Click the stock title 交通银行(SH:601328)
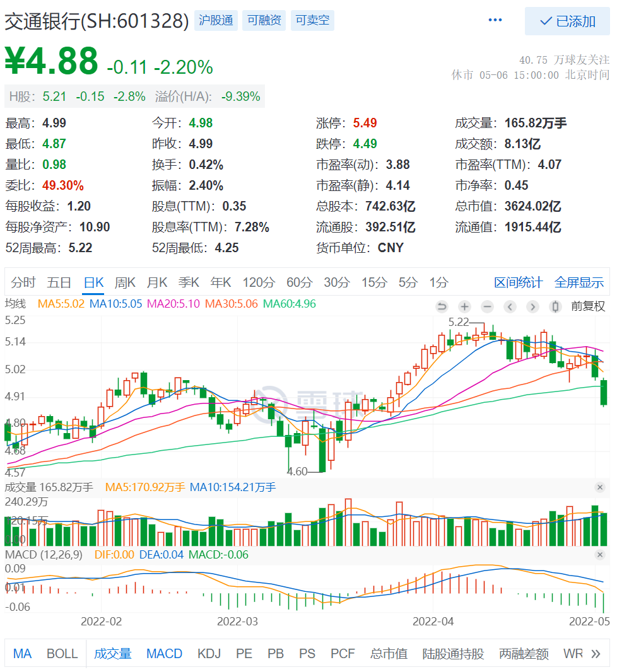Viewport: 617px width, 672px height. click(97, 21)
